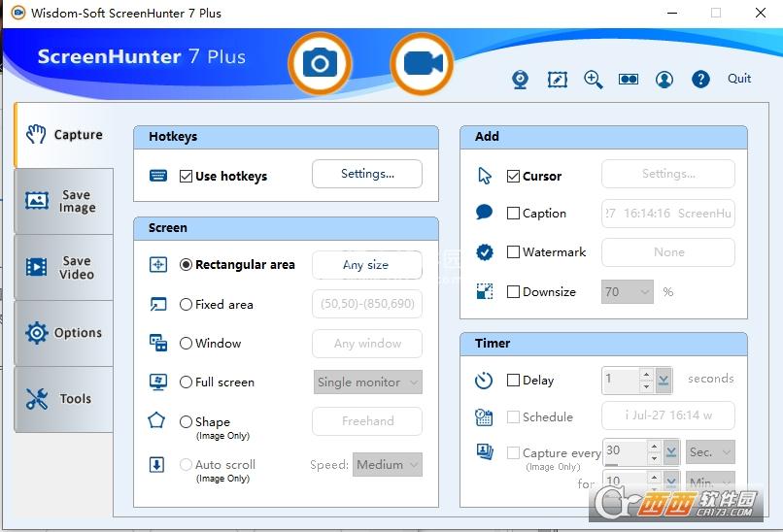Click the Schedule date and time field

tap(668, 416)
